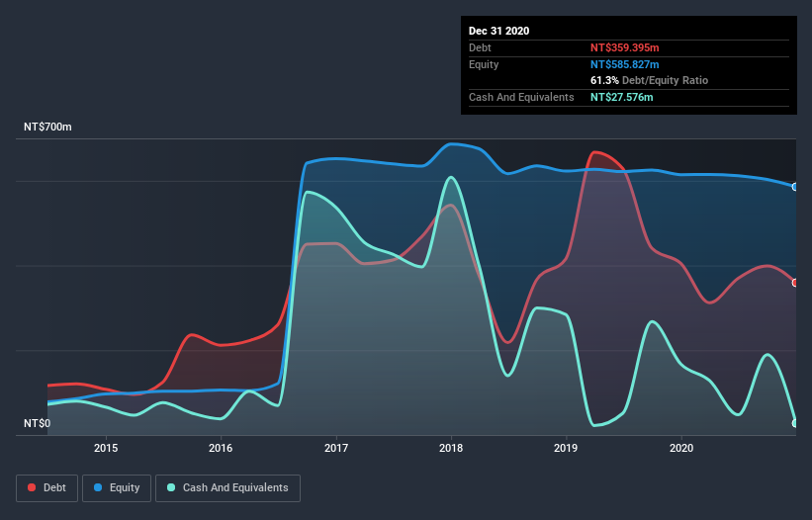The width and height of the screenshot is (812, 520).
Task: Click the Debt label in tooltip
Action: (x=480, y=47)
